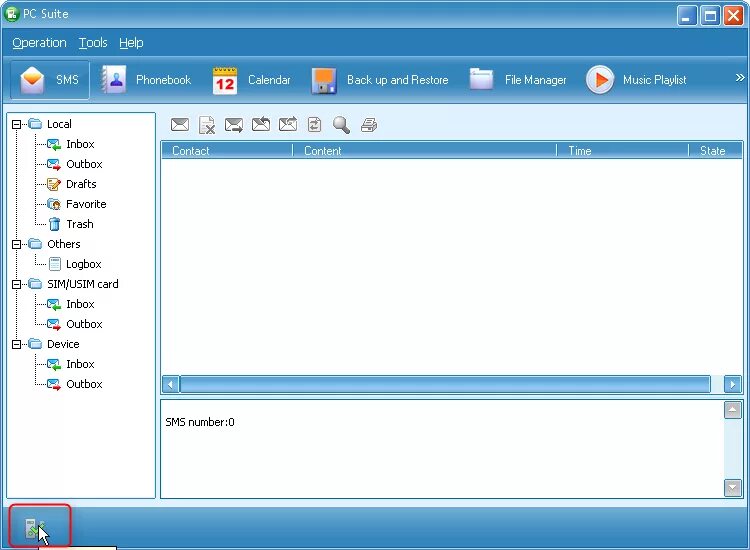
Task: Select Outbox under Device
Action: [x=75, y=384]
